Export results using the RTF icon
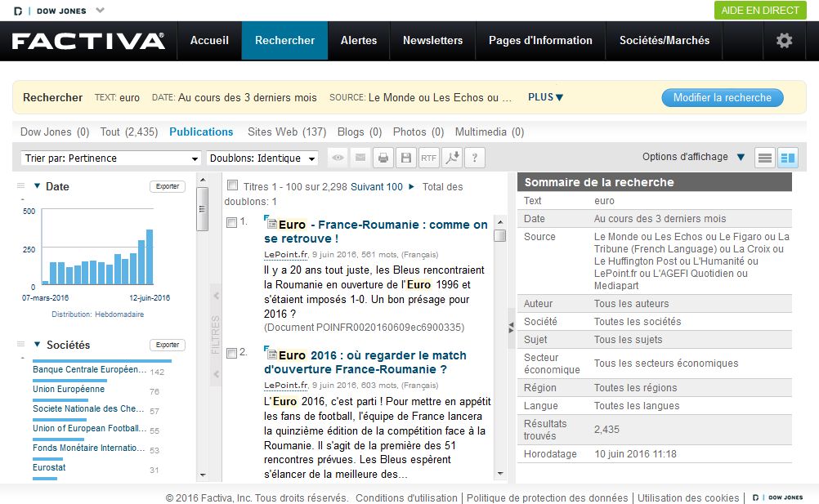The width and height of the screenshot is (819, 504). tap(428, 158)
